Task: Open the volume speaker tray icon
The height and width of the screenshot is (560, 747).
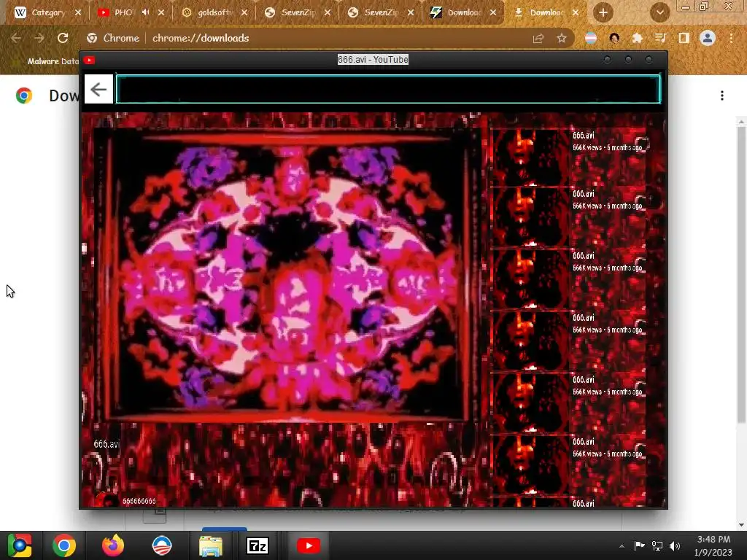Action: pos(675,545)
